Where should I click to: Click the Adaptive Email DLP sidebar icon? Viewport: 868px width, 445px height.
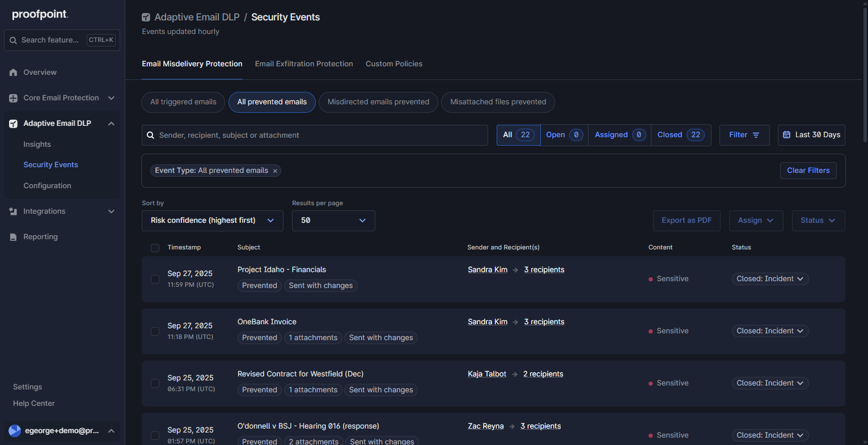coord(14,124)
